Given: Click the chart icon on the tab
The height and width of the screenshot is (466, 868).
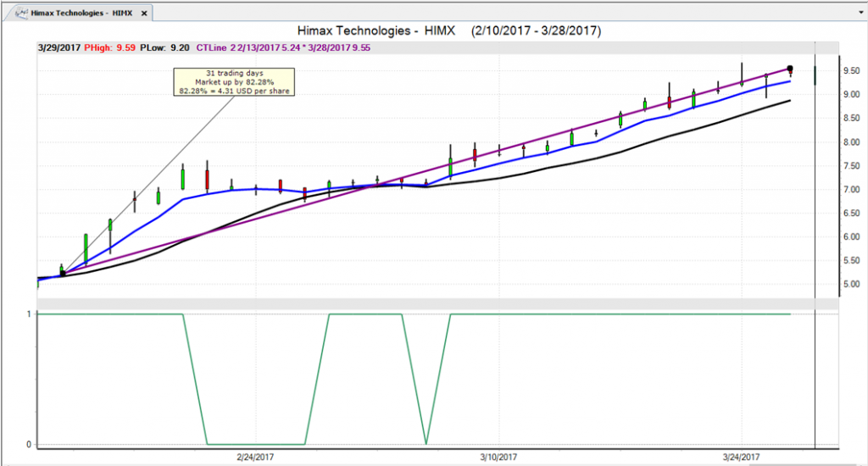Looking at the screenshot, I should click(x=21, y=13).
